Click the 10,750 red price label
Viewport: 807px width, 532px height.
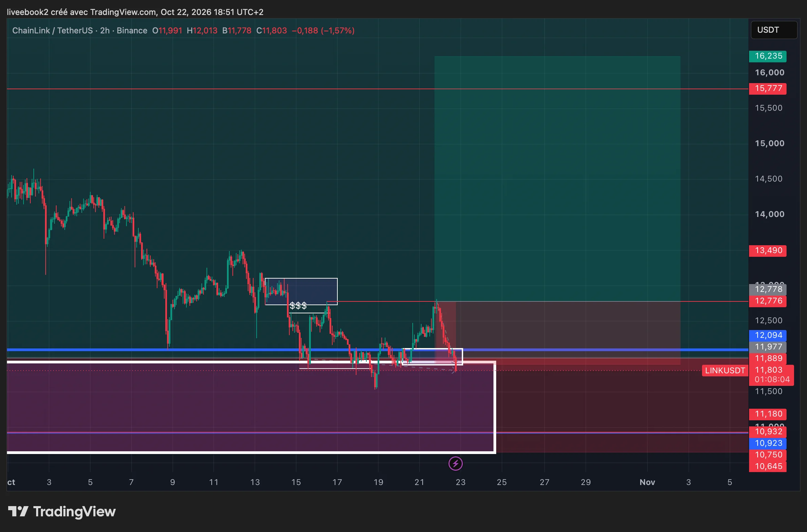tap(767, 455)
